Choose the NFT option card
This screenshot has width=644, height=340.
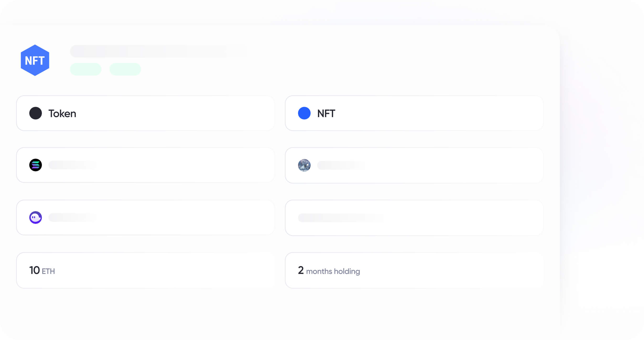pos(414,113)
